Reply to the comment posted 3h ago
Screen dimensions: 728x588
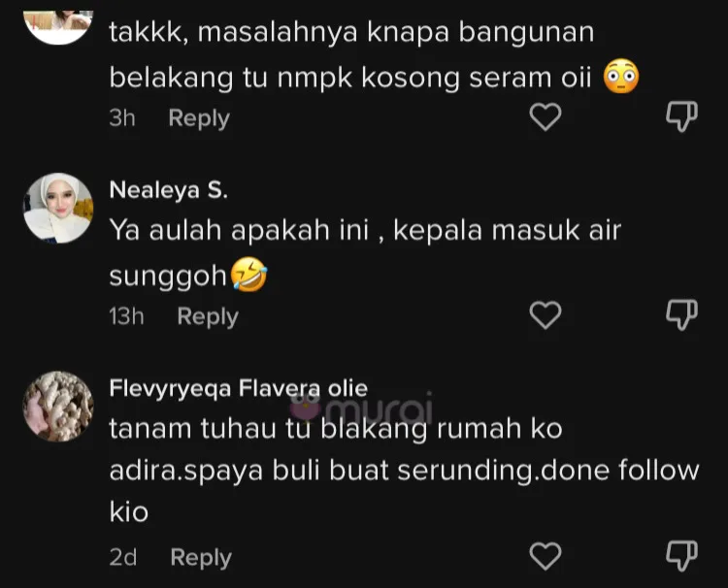point(199,118)
